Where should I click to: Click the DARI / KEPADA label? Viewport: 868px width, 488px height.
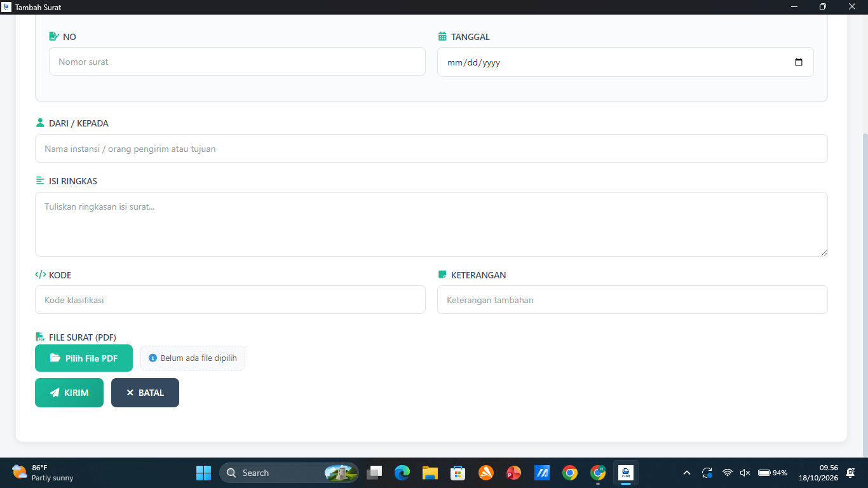[x=79, y=123]
